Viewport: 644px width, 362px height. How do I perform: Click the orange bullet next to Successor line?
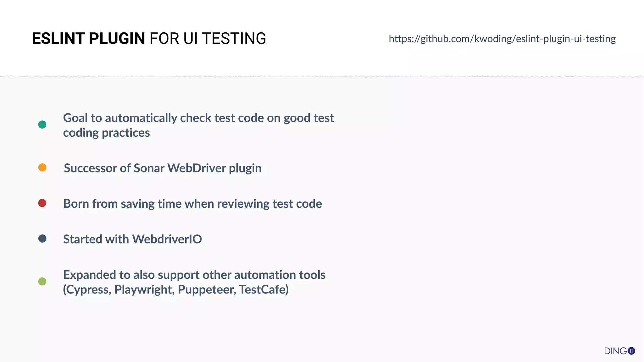pos(42,167)
